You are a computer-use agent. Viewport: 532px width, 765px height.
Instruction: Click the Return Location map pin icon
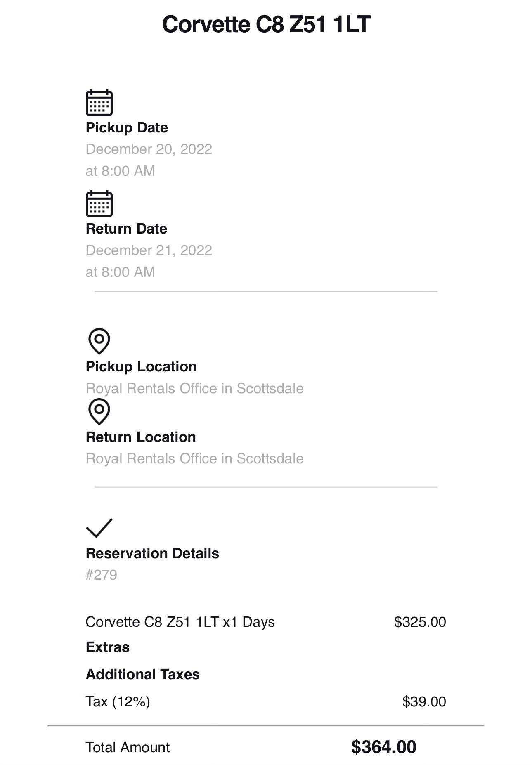click(99, 411)
